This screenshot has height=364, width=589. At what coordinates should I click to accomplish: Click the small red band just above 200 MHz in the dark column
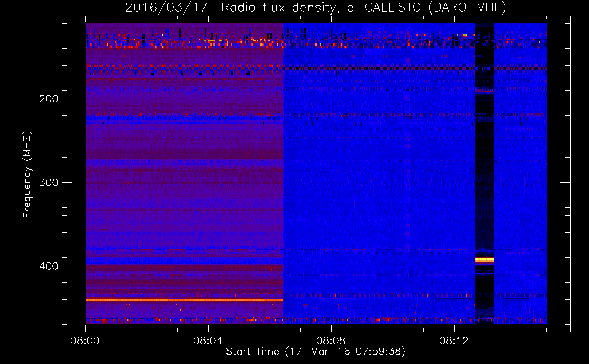coord(485,91)
